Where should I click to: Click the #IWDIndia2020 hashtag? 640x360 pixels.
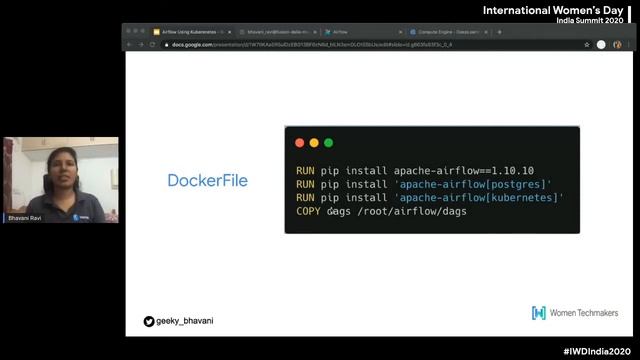click(x=597, y=351)
